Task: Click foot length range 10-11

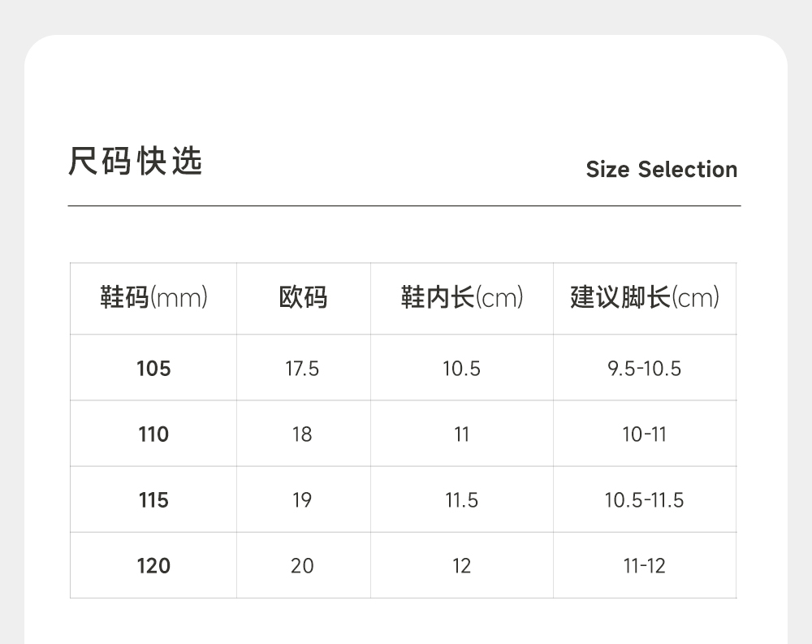Action: coord(645,434)
